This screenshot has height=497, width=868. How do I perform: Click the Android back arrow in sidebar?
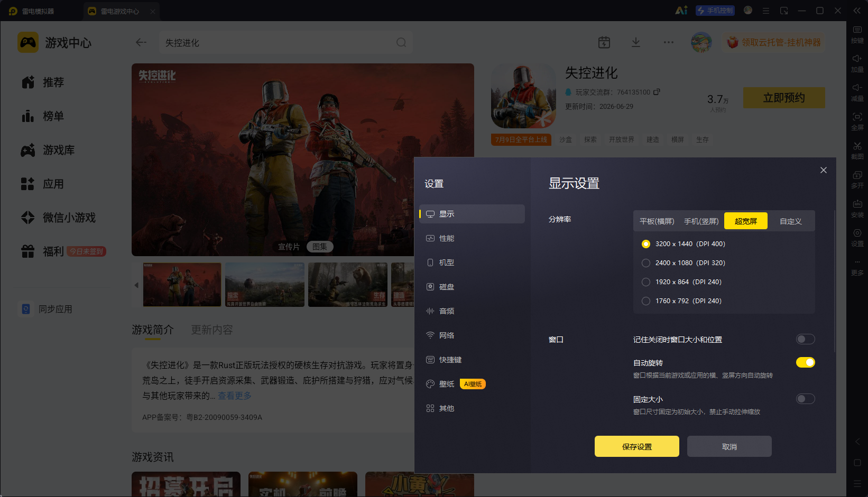[x=857, y=442]
